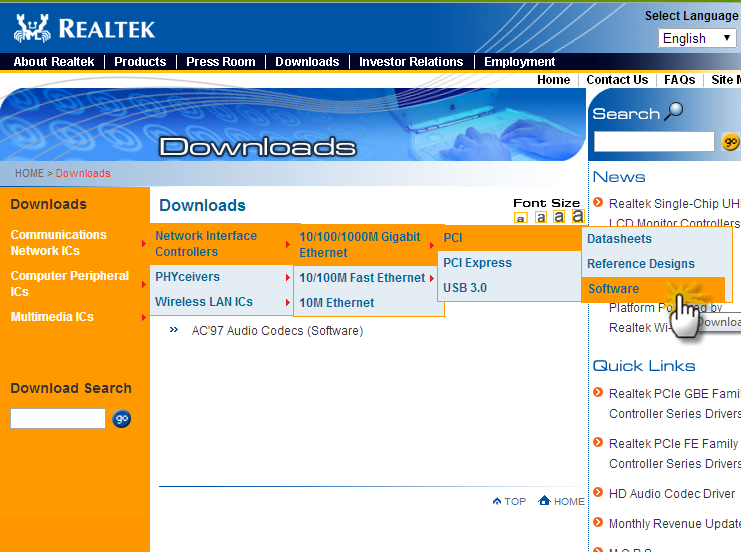The width and height of the screenshot is (741, 552).
Task: Click the bullet icon beside HD Audio Codec Driver
Action: [598, 492]
